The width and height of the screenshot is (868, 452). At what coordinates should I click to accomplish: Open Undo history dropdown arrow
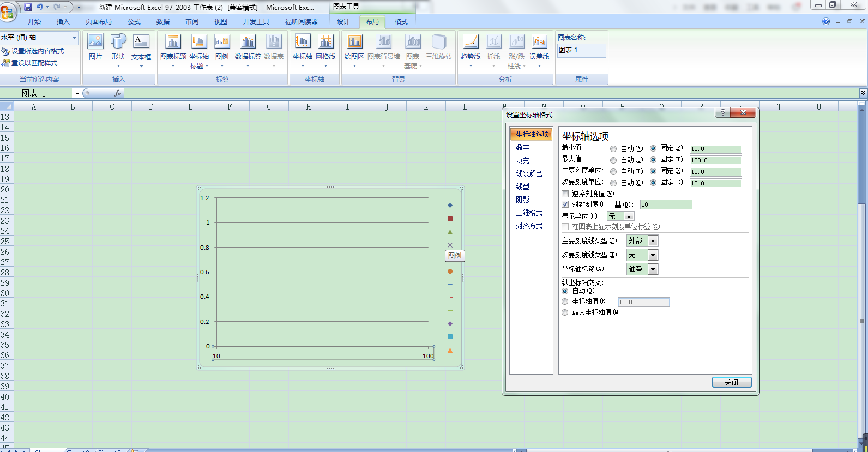tap(48, 7)
